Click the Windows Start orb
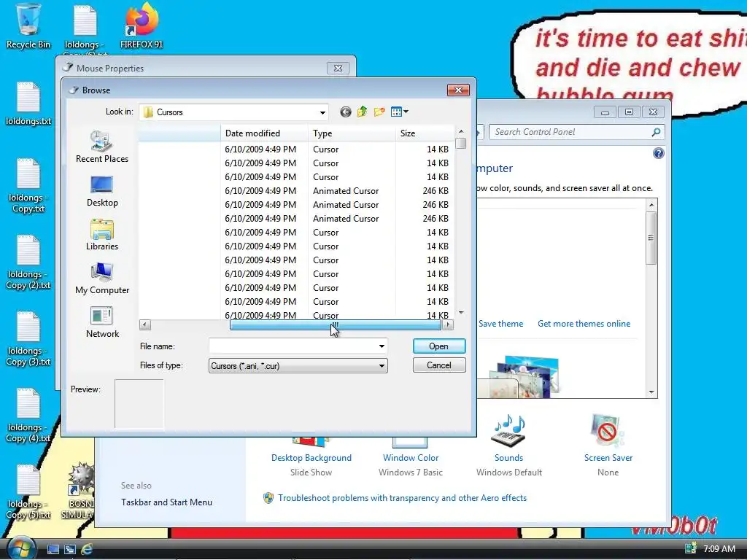Viewport: 747px width, 560px height. pyautogui.click(x=21, y=549)
